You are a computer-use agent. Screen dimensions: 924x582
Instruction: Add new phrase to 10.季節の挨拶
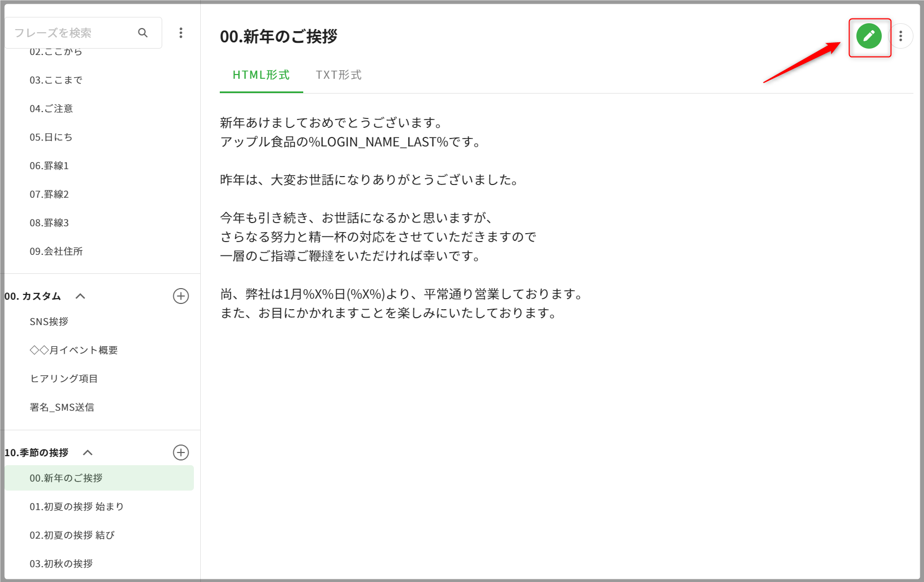181,452
